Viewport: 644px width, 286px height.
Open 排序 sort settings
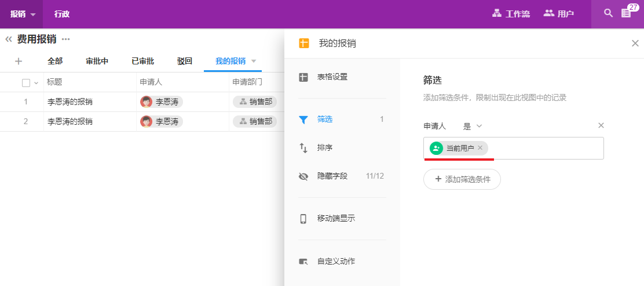pos(324,148)
